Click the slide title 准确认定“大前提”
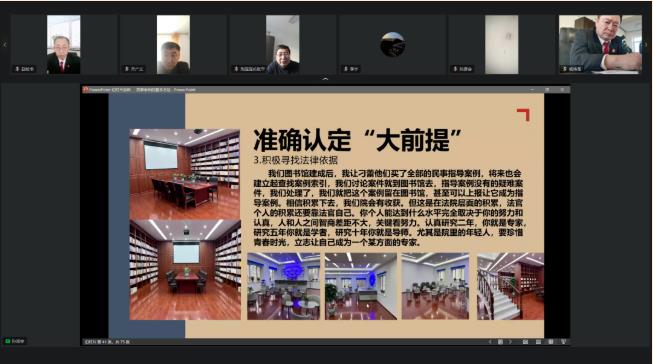 [x=357, y=140]
